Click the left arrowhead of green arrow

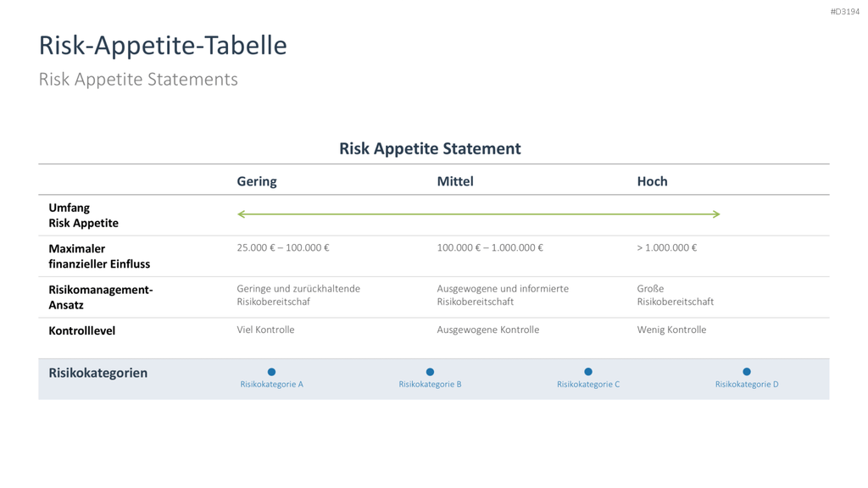coord(241,214)
